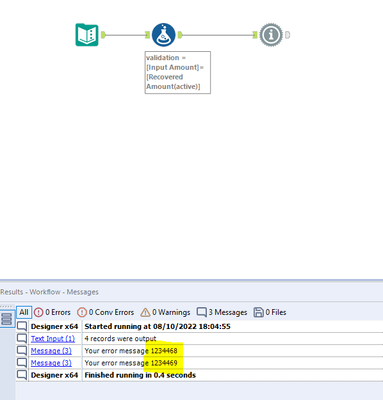383x400 pixels.
Task: Filter results by 0 Errors
Action: click(52, 312)
